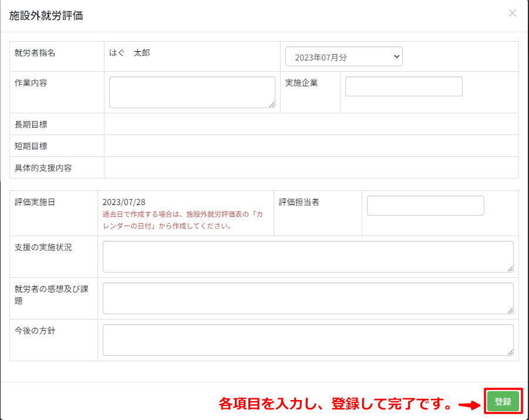Click the resize grip of 今後の方針 field

(x=510, y=352)
